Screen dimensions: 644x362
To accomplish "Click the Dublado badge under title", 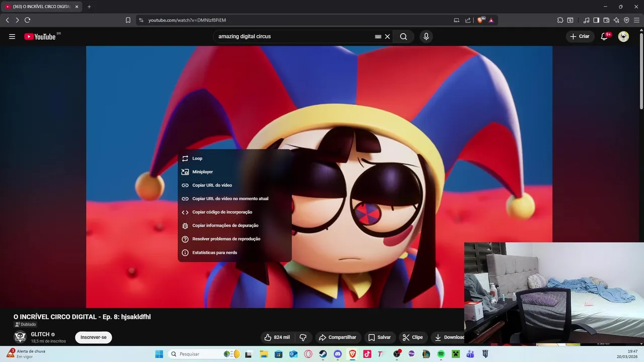I will 25,324.
